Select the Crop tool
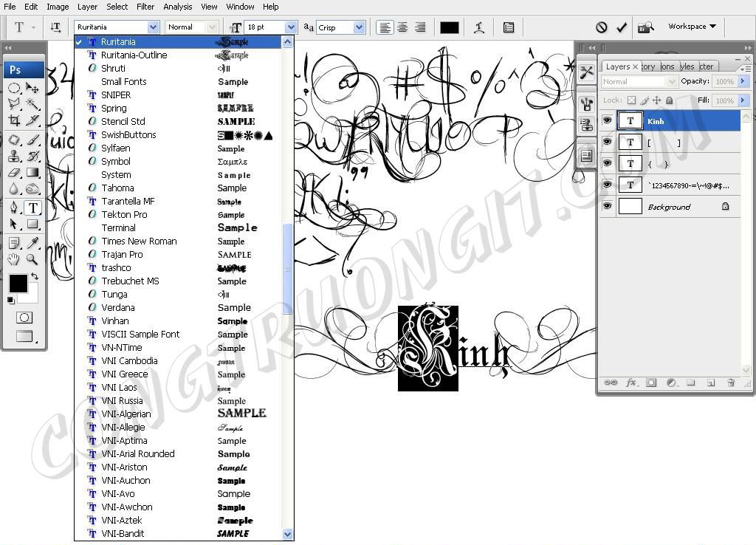756x545 pixels. pos(14,120)
